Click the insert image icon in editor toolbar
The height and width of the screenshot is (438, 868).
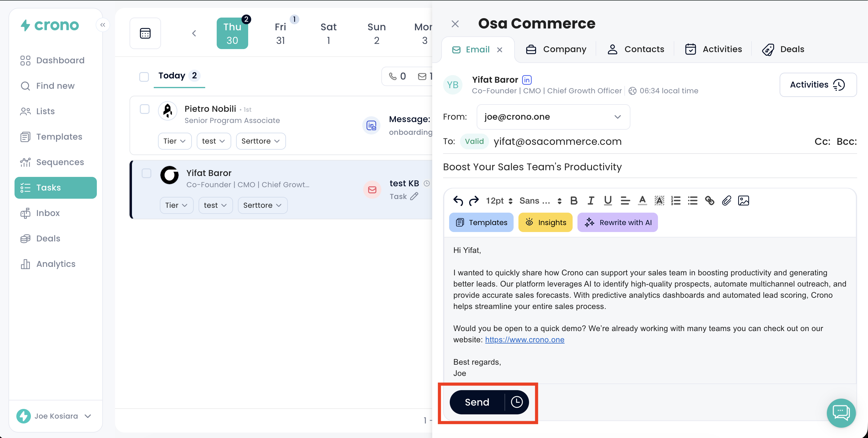pos(743,201)
